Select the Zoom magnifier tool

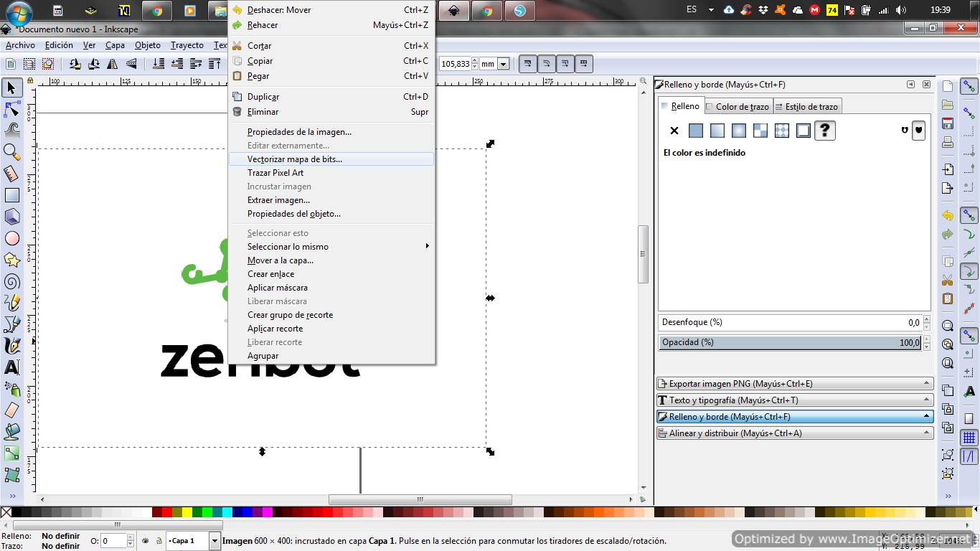11,152
